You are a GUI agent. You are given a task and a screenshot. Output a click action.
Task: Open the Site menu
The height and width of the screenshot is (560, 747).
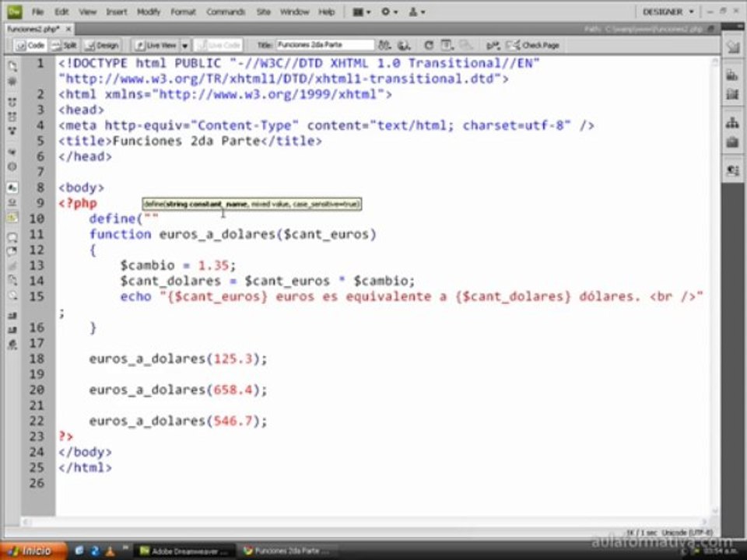264,12
